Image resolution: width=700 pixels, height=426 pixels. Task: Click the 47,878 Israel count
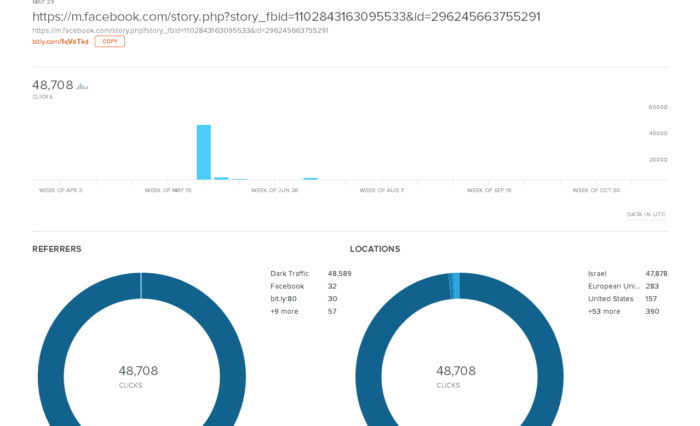pos(657,274)
